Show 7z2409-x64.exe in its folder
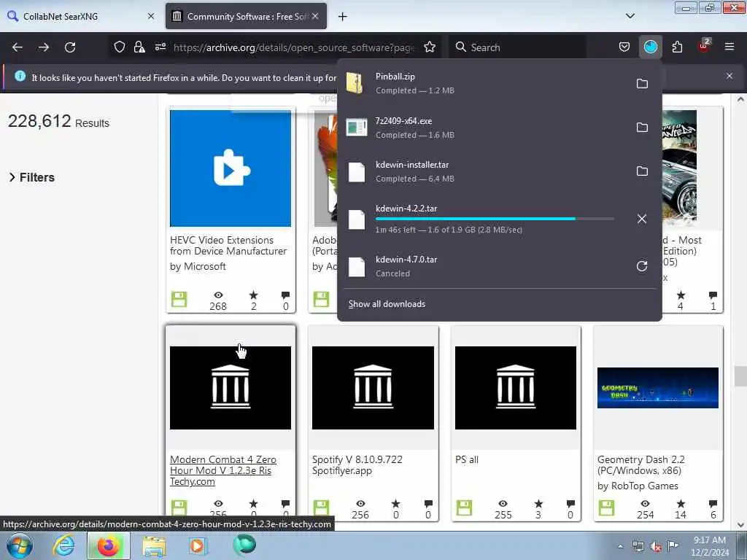The width and height of the screenshot is (747, 560). pyautogui.click(x=642, y=128)
